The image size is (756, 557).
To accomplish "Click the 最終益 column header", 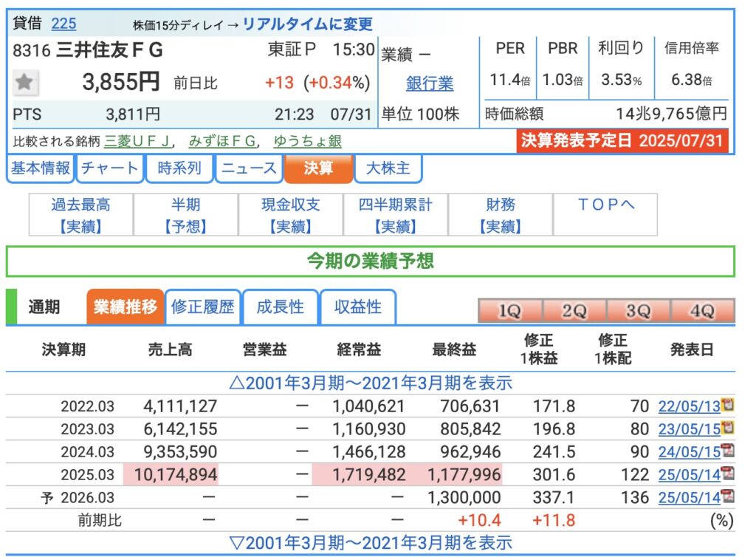I will 454,349.
